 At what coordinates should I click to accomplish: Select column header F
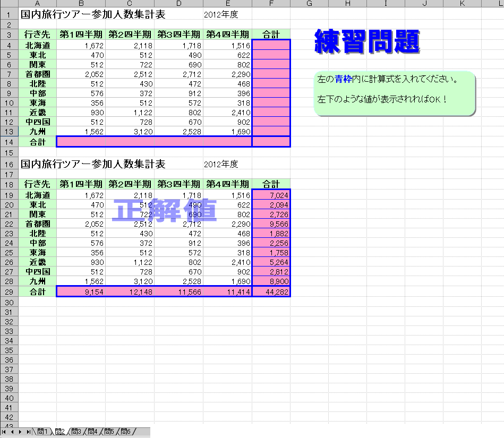[271, 3]
